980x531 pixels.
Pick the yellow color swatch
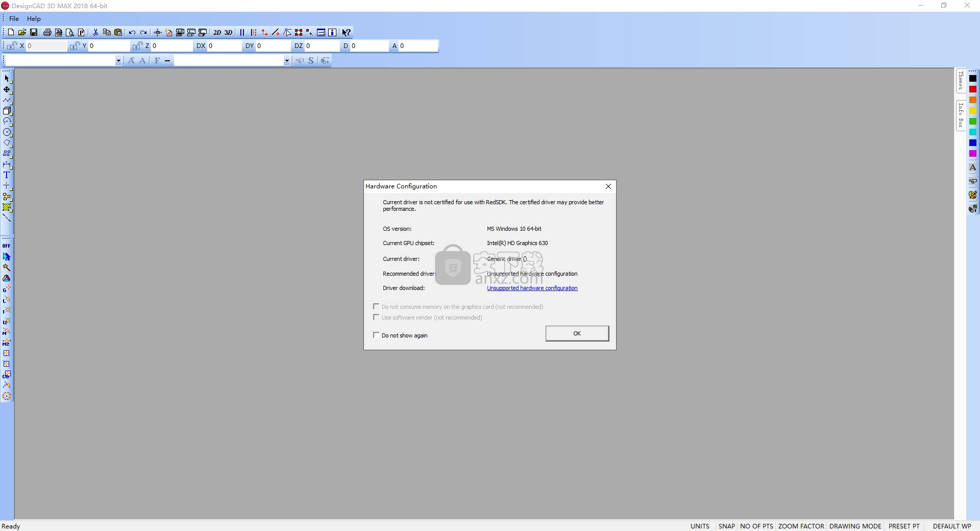pyautogui.click(x=973, y=111)
